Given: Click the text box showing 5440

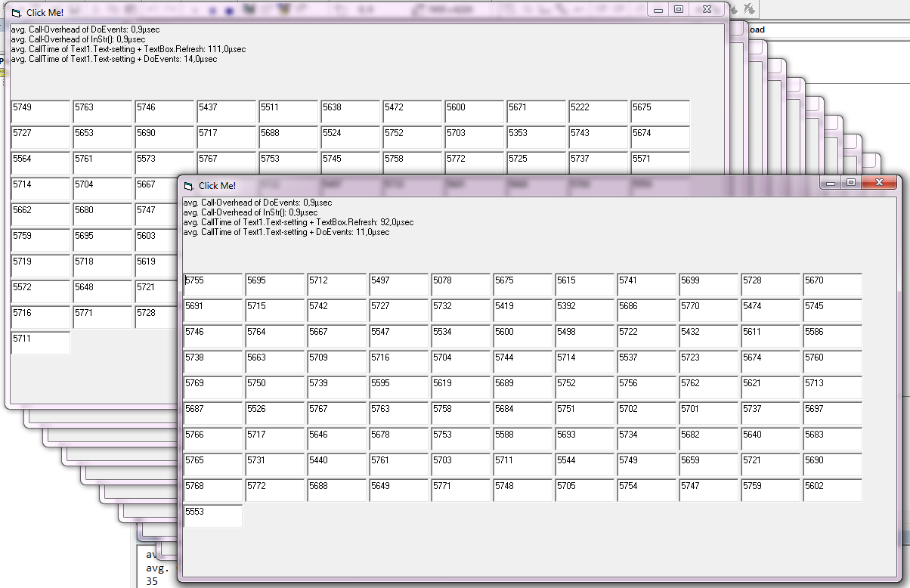Looking at the screenshot, I should pyautogui.click(x=336, y=465).
